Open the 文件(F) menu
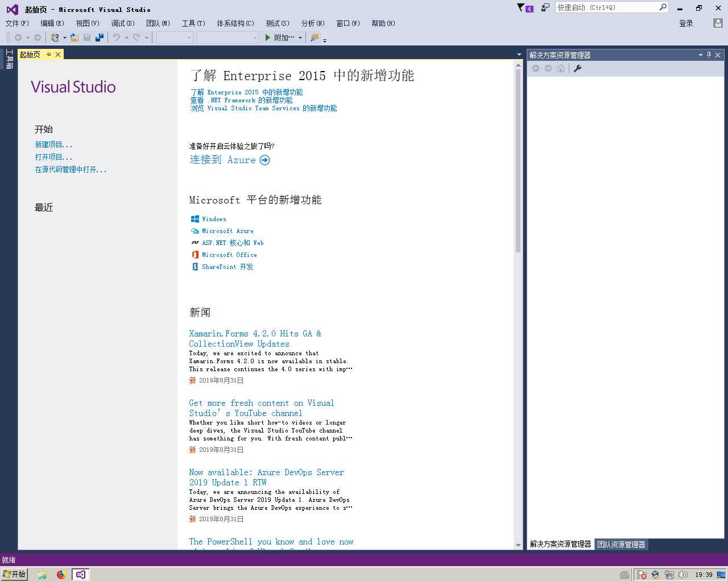728x582 pixels. (17, 23)
